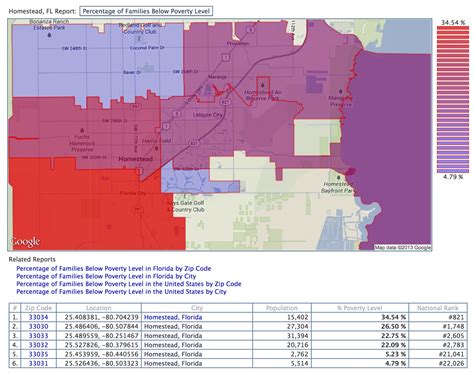Click the Estates Park tree icon on map
The height and width of the screenshot is (381, 474).
(x=50, y=35)
